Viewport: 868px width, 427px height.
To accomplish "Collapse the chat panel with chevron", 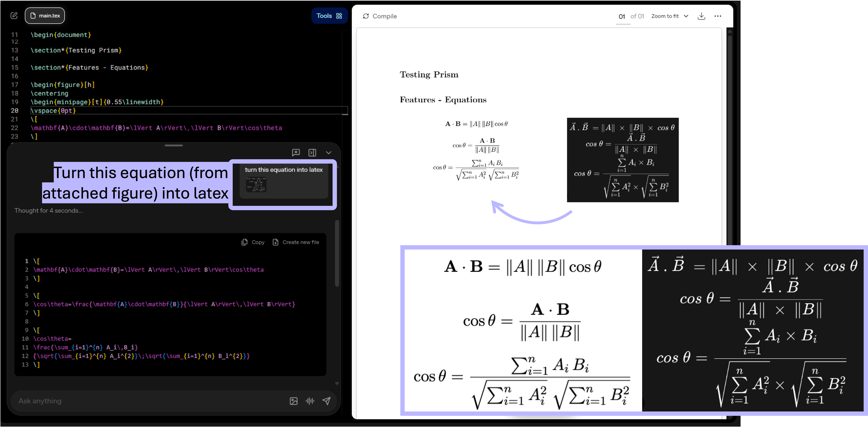I will tap(329, 153).
